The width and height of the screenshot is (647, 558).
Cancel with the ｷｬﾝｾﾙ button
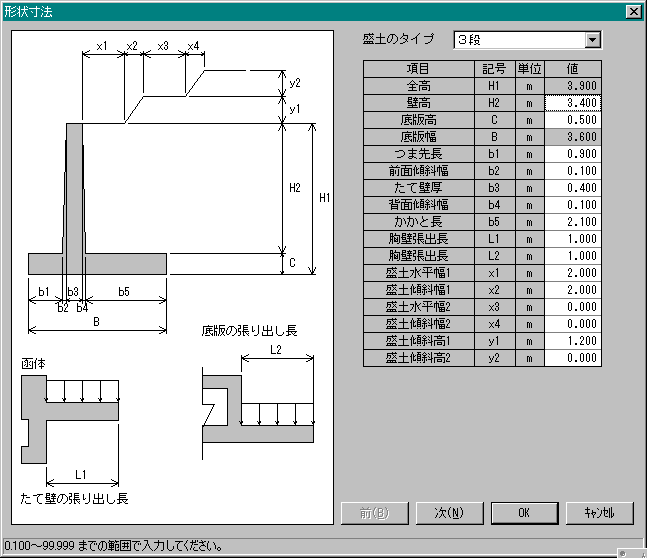(600, 513)
